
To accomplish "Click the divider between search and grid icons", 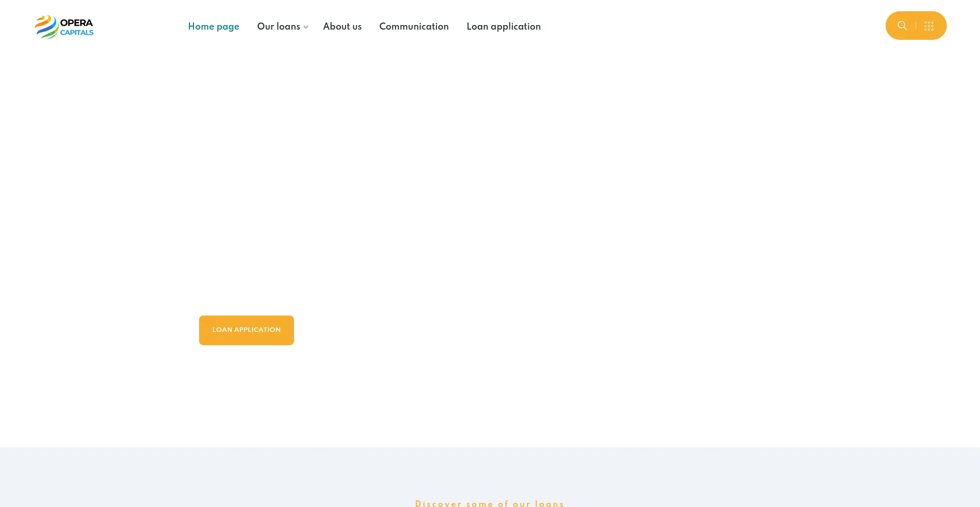I will 916,26.
